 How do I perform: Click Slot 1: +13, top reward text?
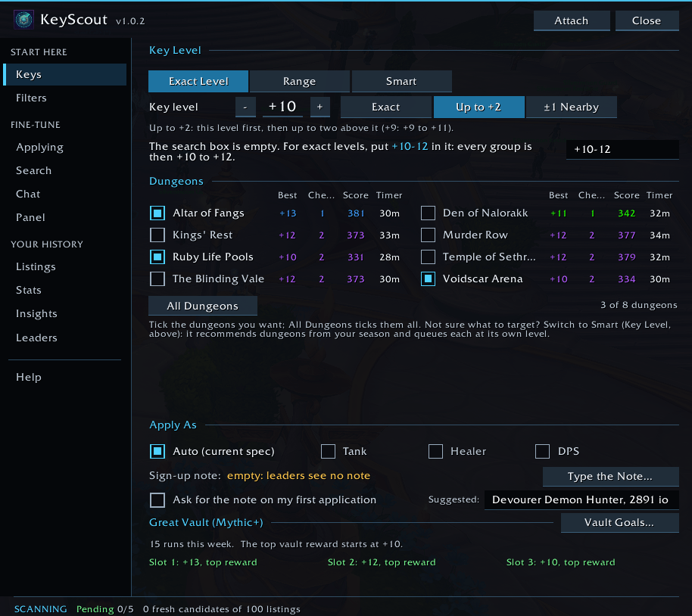(203, 562)
